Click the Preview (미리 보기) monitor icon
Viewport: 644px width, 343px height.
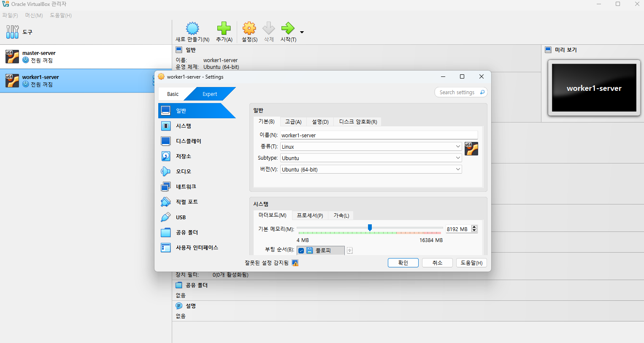point(548,50)
